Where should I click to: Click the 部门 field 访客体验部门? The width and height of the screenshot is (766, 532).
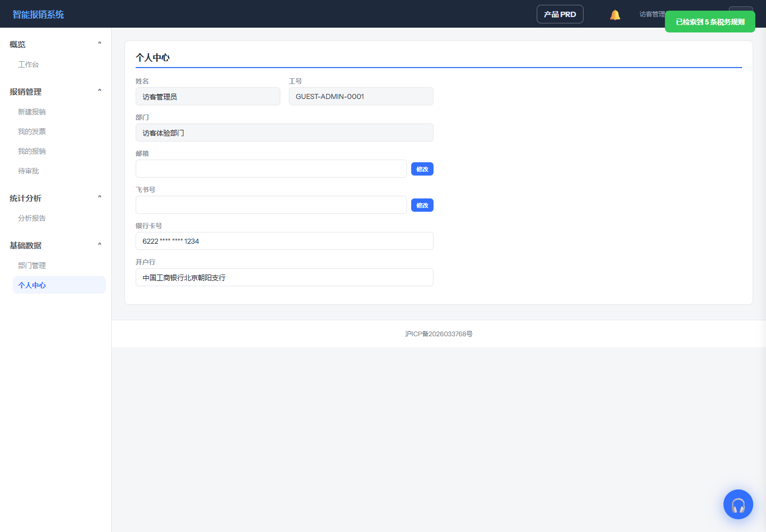click(x=285, y=132)
